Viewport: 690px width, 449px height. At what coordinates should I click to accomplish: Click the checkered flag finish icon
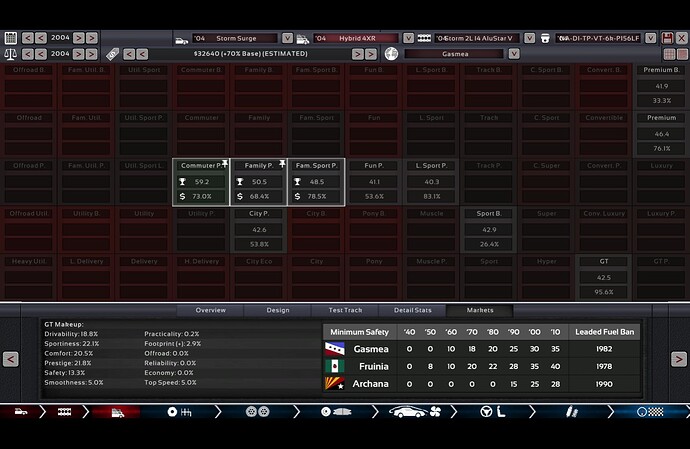(653, 412)
